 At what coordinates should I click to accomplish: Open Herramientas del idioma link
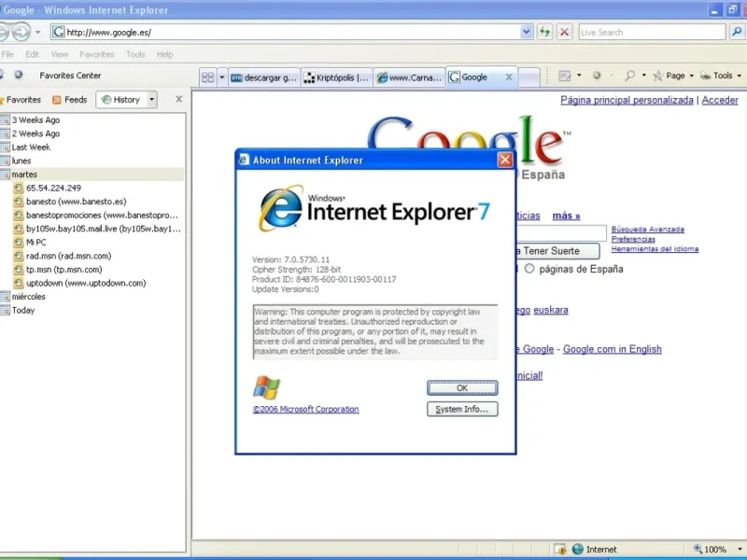[655, 248]
